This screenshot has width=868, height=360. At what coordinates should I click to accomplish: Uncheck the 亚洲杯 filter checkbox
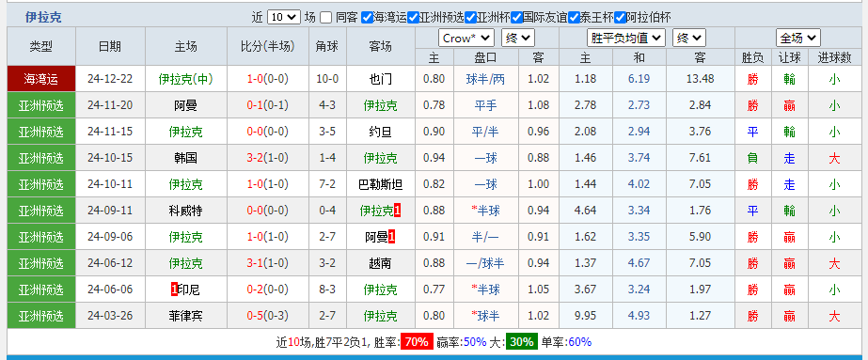tap(470, 17)
